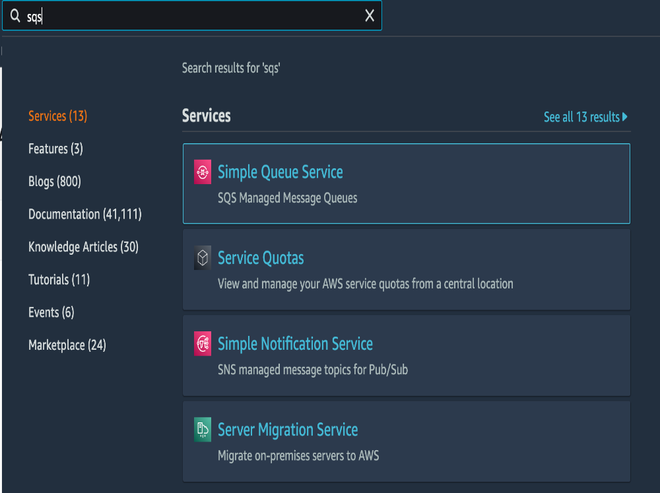The width and height of the screenshot is (660, 493).
Task: Select Services (13) filter
Action: click(58, 116)
